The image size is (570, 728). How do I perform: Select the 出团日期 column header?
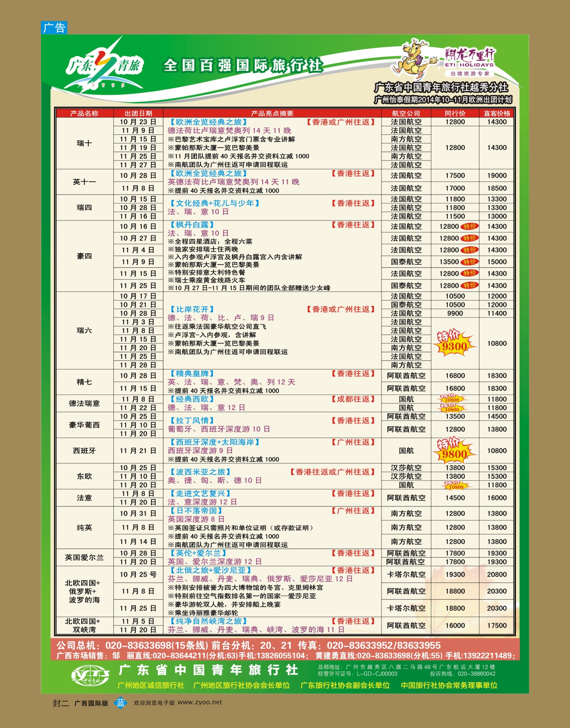pyautogui.click(x=138, y=113)
